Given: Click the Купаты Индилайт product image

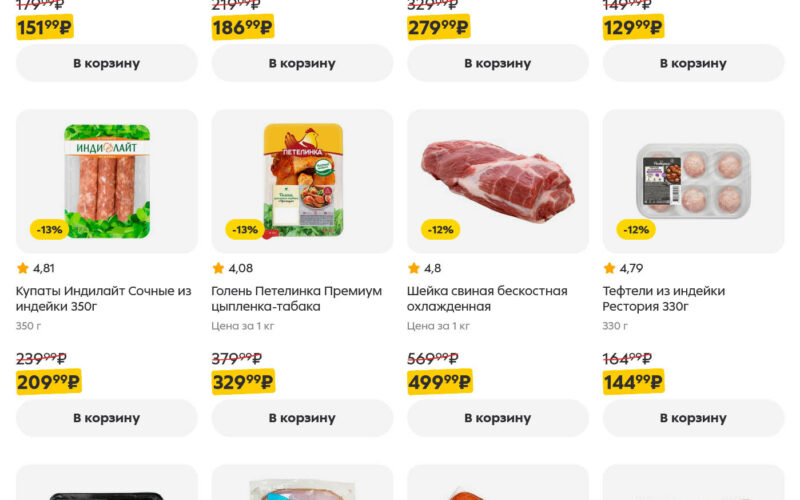Looking at the screenshot, I should 106,180.
